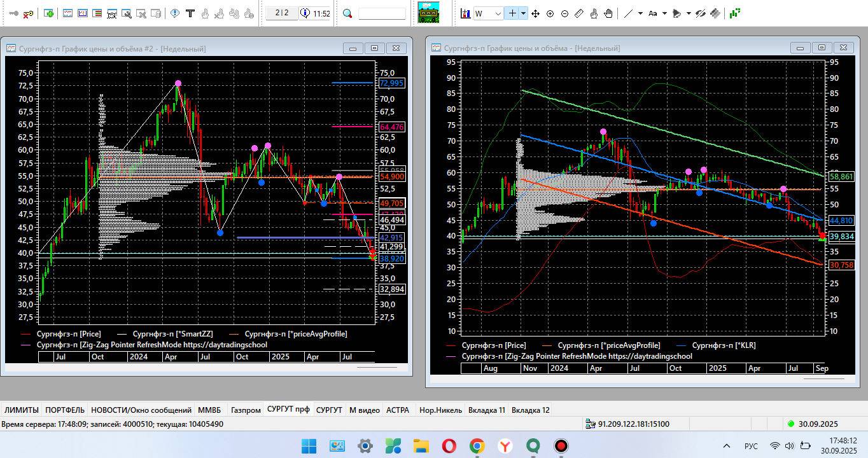Expand the line drawing tool arrow

(640, 13)
